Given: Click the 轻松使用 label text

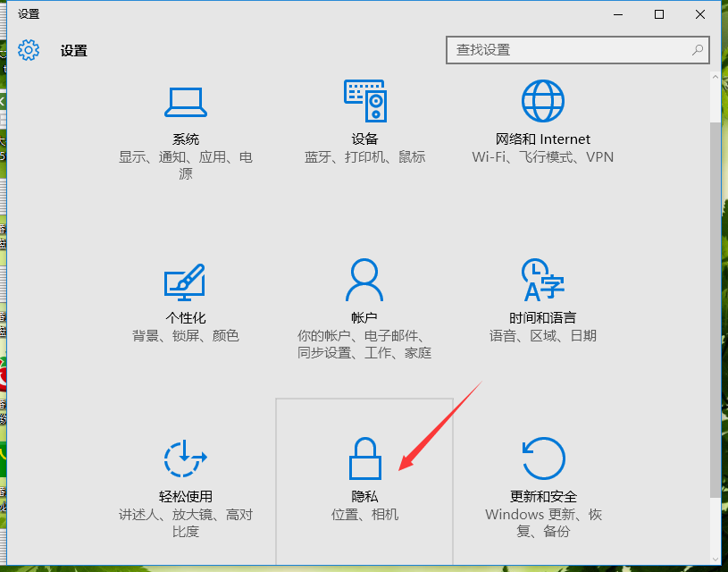Looking at the screenshot, I should [x=186, y=496].
